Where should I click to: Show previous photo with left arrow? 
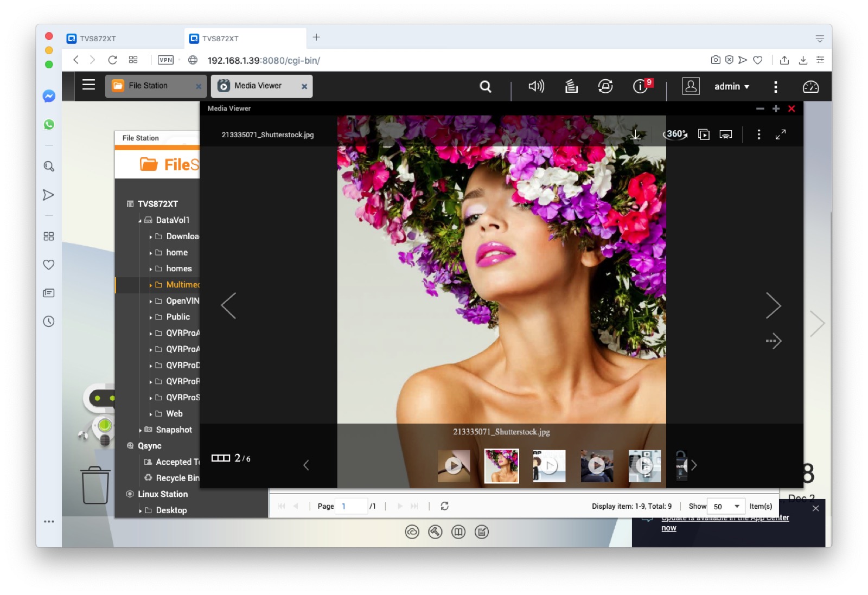(x=228, y=305)
